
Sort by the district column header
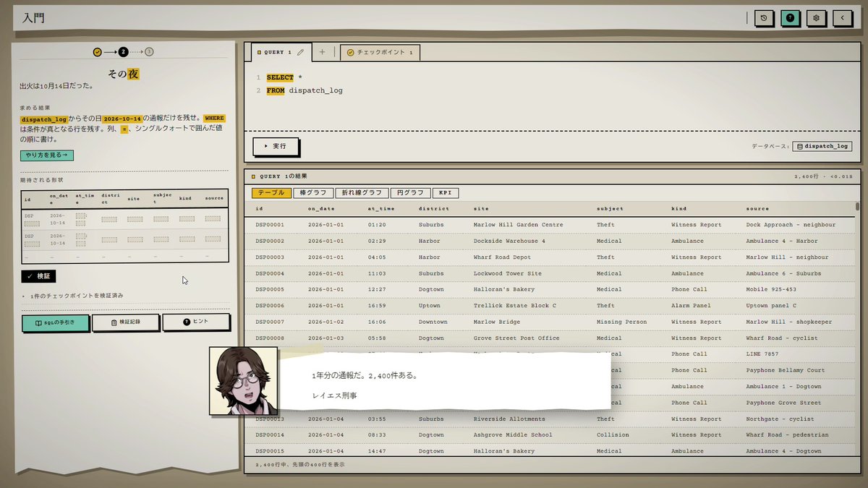pyautogui.click(x=433, y=208)
